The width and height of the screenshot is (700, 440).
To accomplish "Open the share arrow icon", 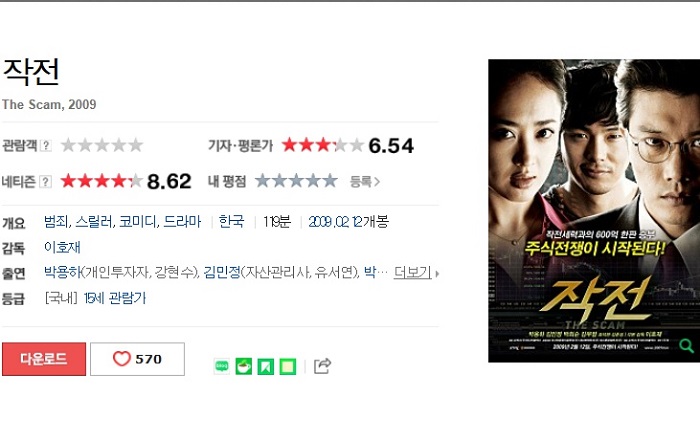I will point(322,366).
